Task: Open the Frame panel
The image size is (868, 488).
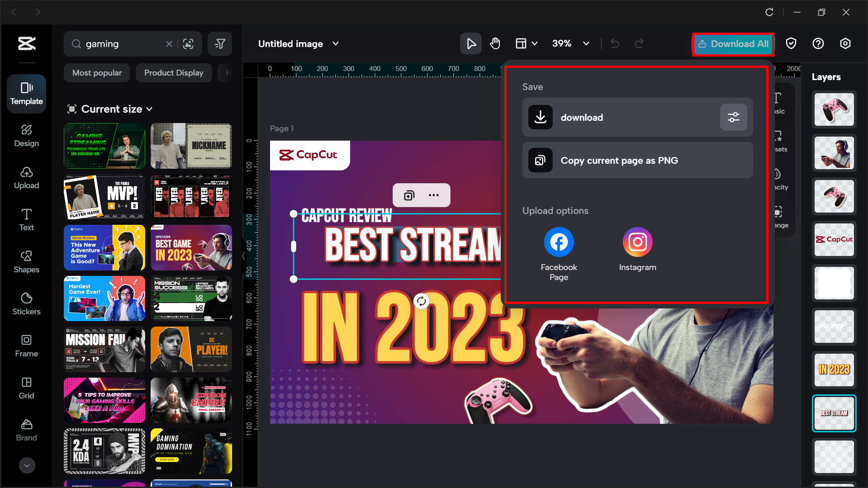Action: (x=27, y=346)
